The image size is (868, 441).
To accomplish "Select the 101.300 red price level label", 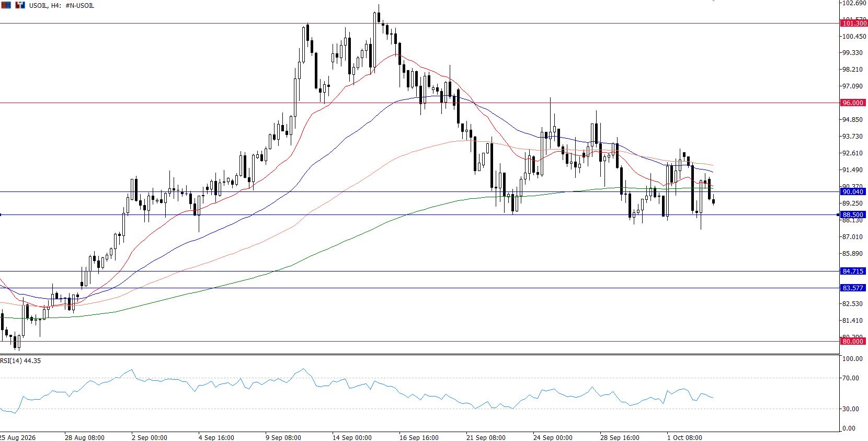I will (853, 24).
